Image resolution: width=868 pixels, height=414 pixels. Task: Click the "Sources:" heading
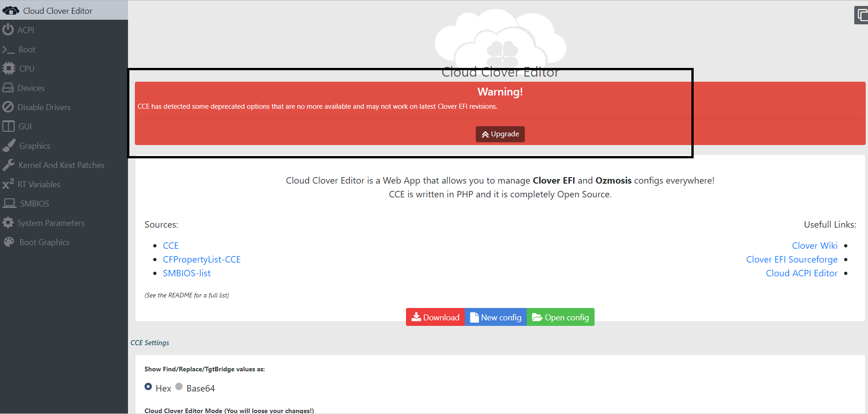[161, 224]
